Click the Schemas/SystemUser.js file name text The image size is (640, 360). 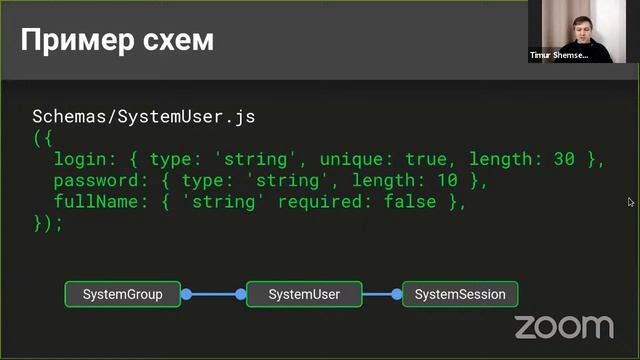[144, 117]
